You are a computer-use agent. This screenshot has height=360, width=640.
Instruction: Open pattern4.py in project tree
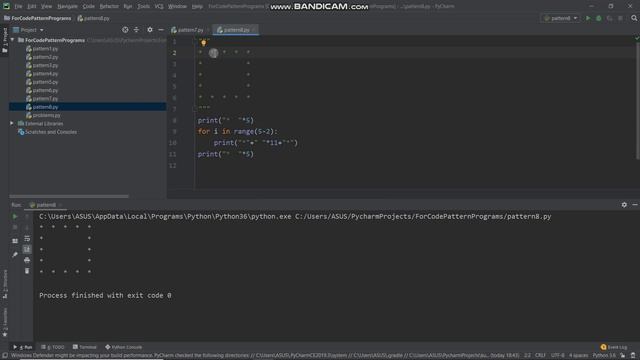coord(42,73)
